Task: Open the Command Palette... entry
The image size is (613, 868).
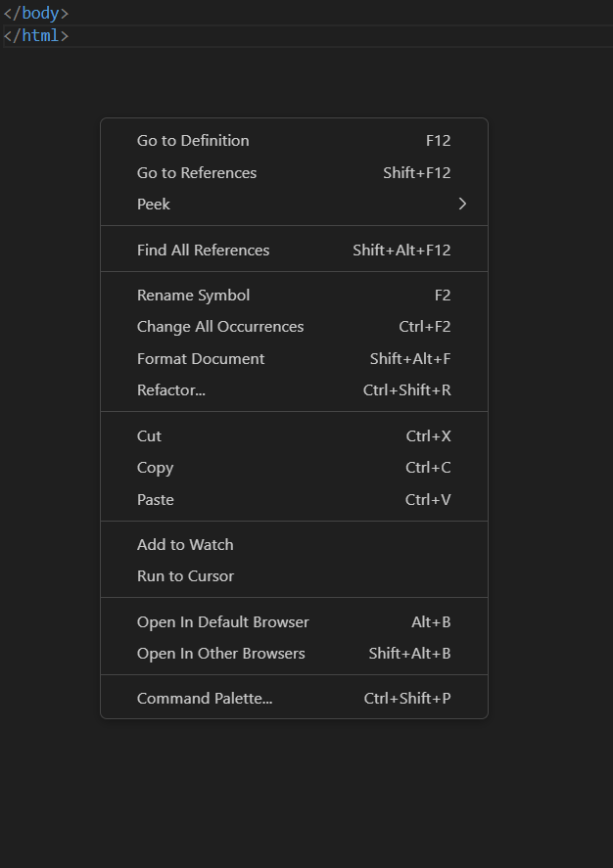Action: [294, 699]
